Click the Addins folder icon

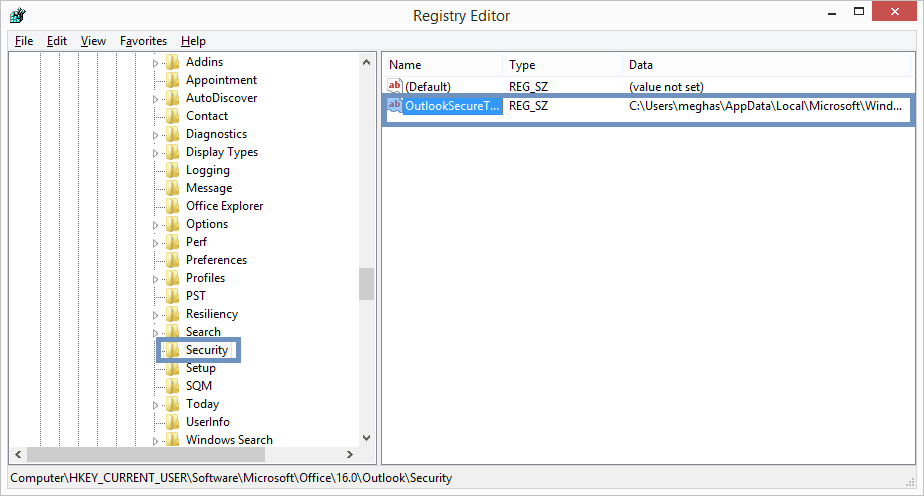pyautogui.click(x=173, y=62)
